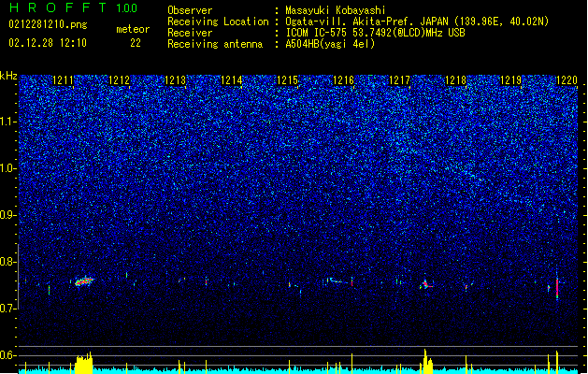Click the 1211 time marker

click(63, 80)
